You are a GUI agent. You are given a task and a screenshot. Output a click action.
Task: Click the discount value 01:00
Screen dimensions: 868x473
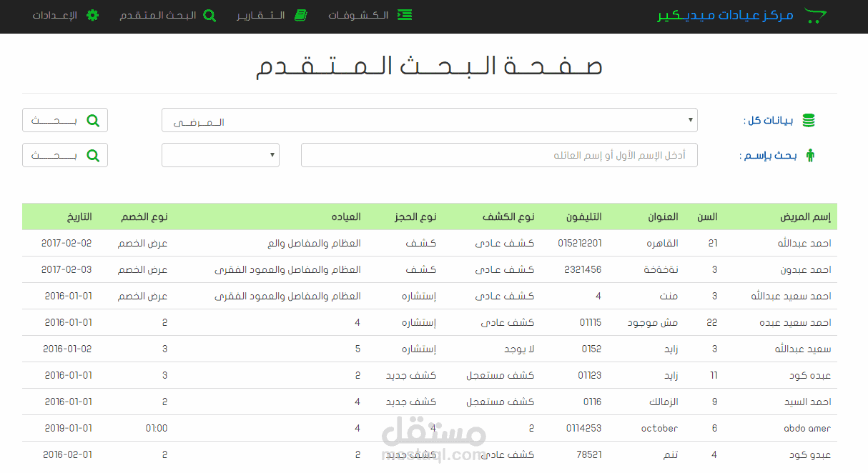156,428
